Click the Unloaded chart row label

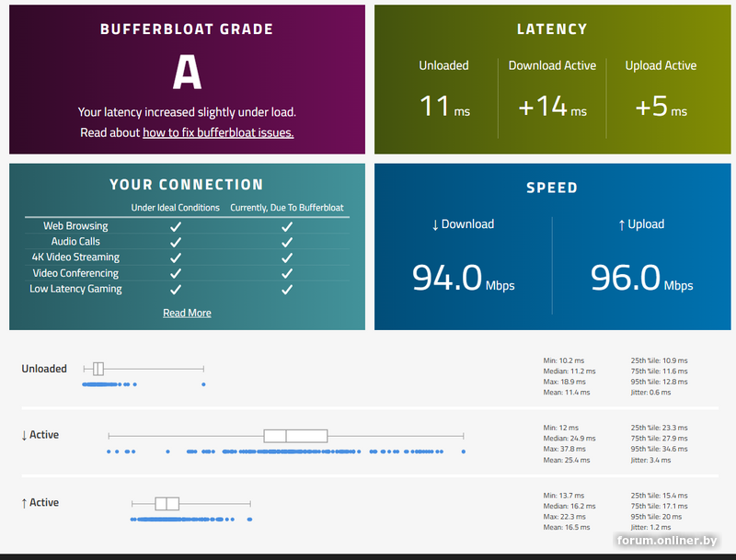pos(44,369)
